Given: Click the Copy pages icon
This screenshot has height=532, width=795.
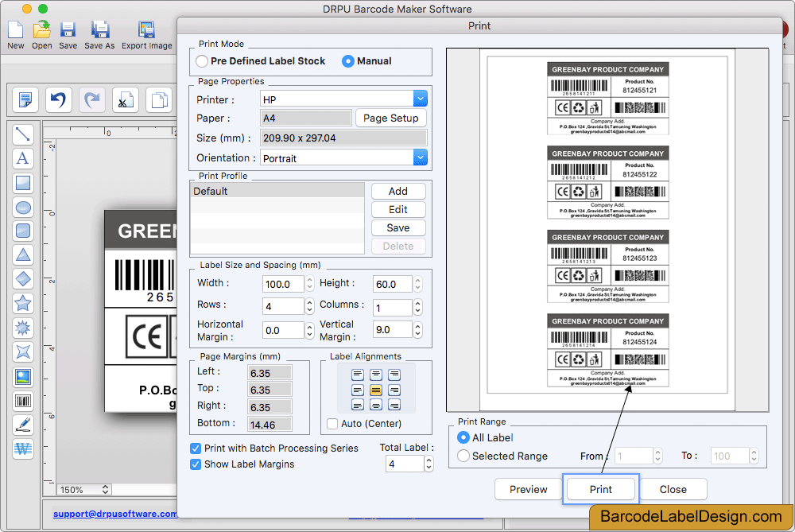Looking at the screenshot, I should [159, 99].
